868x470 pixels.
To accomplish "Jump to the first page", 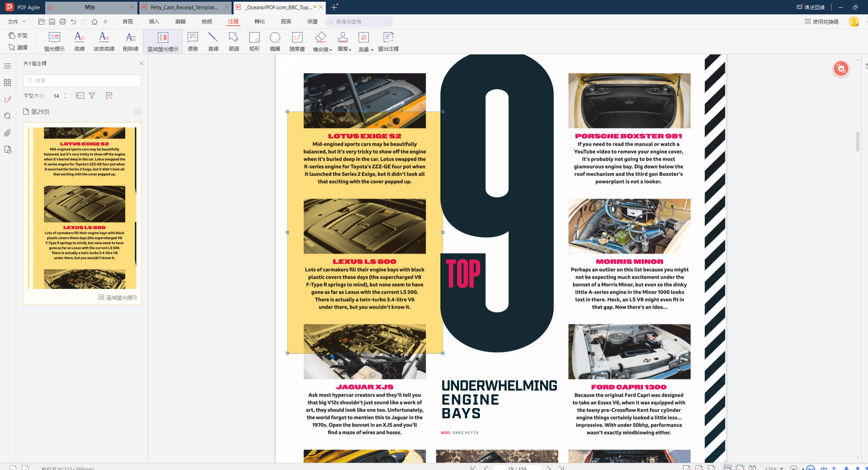I will pos(473,468).
